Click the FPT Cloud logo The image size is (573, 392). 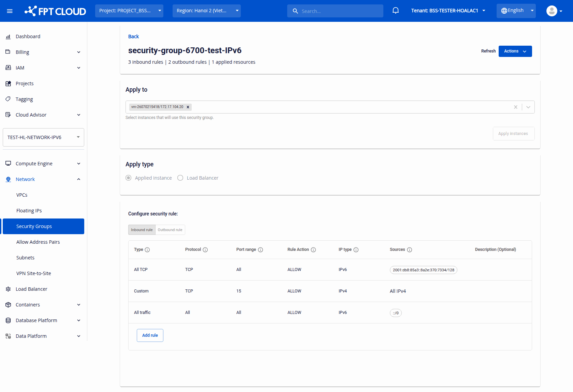(x=55, y=11)
